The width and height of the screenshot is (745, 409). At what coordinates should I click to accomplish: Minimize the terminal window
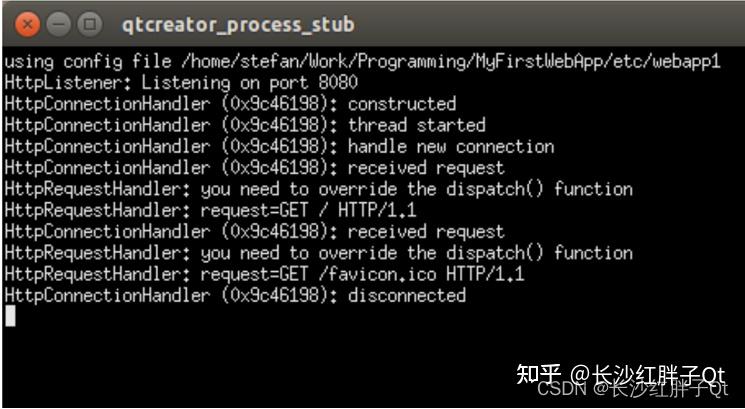click(x=58, y=24)
